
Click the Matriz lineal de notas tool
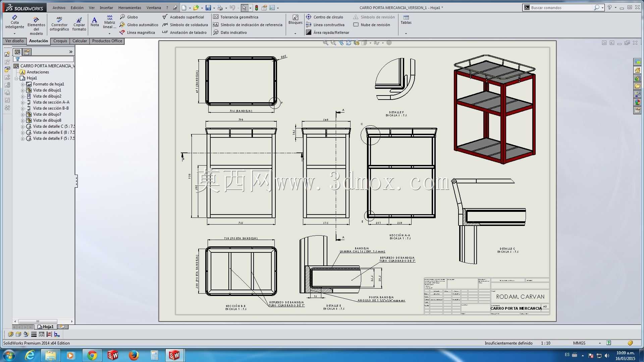tap(109, 22)
